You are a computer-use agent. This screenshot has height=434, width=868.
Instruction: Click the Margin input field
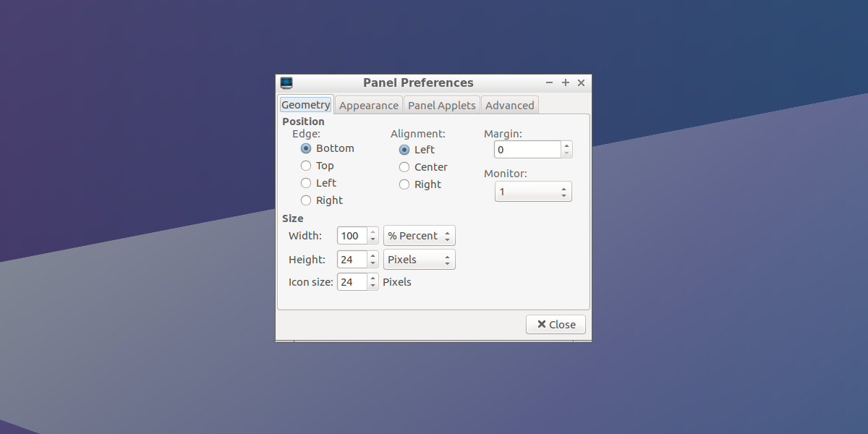click(x=528, y=150)
